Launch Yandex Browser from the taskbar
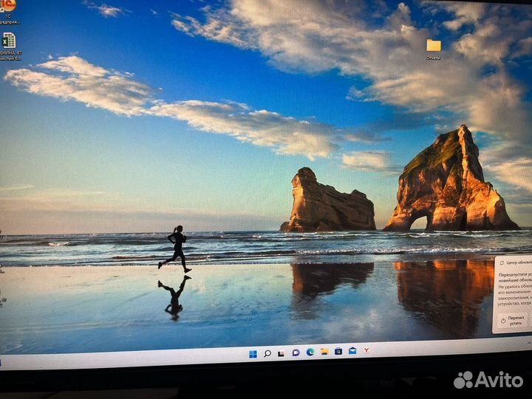532x399 pixels. (366, 349)
